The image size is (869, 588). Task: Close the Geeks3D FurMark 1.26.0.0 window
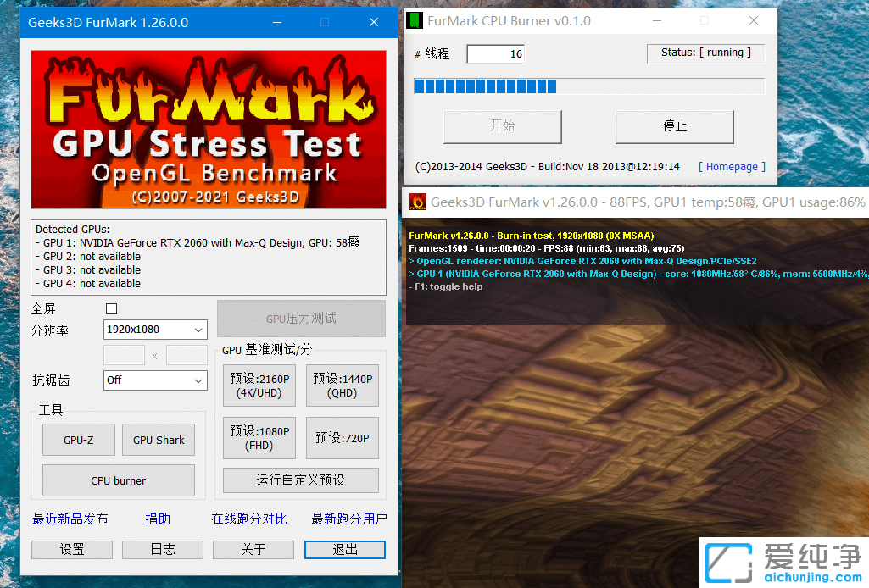pyautogui.click(x=374, y=22)
